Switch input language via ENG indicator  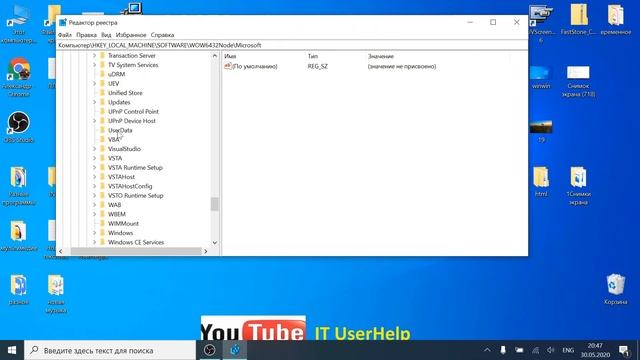pyautogui.click(x=568, y=350)
